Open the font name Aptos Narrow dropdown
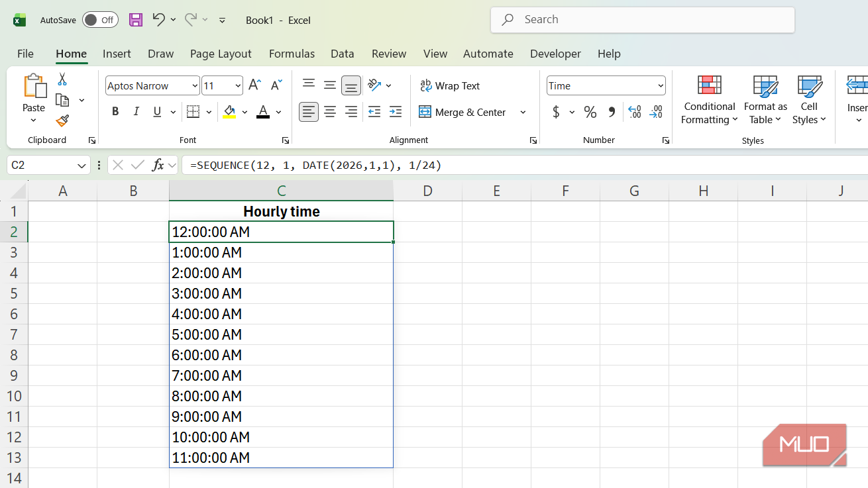The width and height of the screenshot is (868, 488). tap(194, 85)
